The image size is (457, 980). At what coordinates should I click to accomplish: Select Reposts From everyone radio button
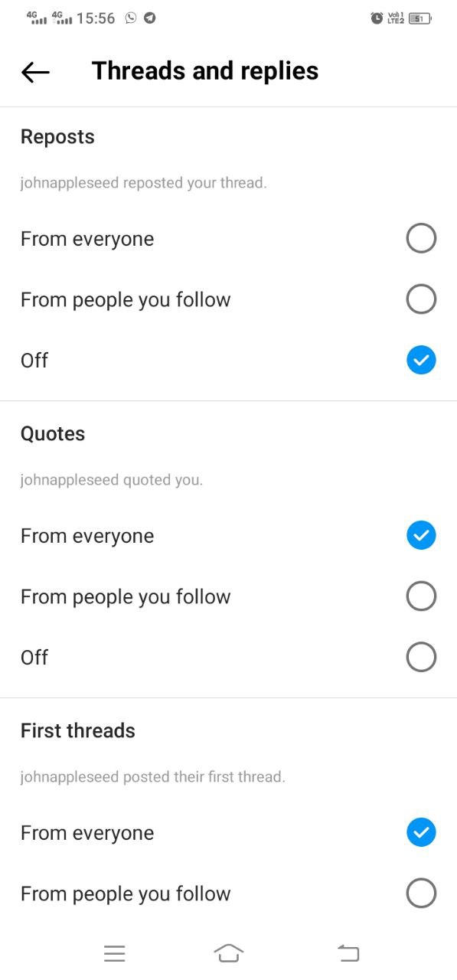421,239
